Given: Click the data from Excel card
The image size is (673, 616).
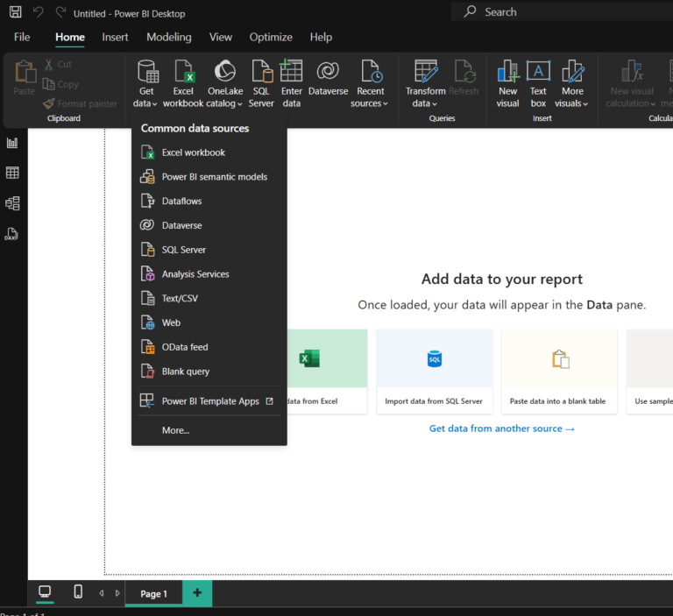Looking at the screenshot, I should click(328, 372).
